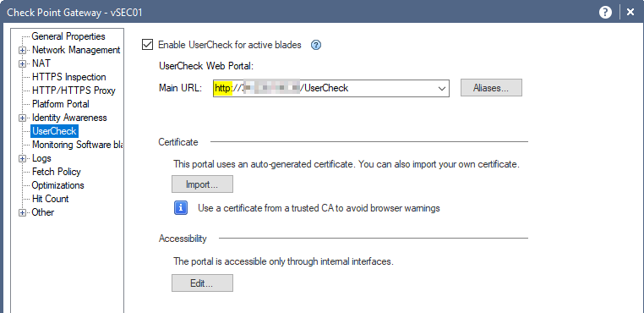The width and height of the screenshot is (644, 313).
Task: Click the 'Main URL:' label
Action: pyautogui.click(x=180, y=88)
